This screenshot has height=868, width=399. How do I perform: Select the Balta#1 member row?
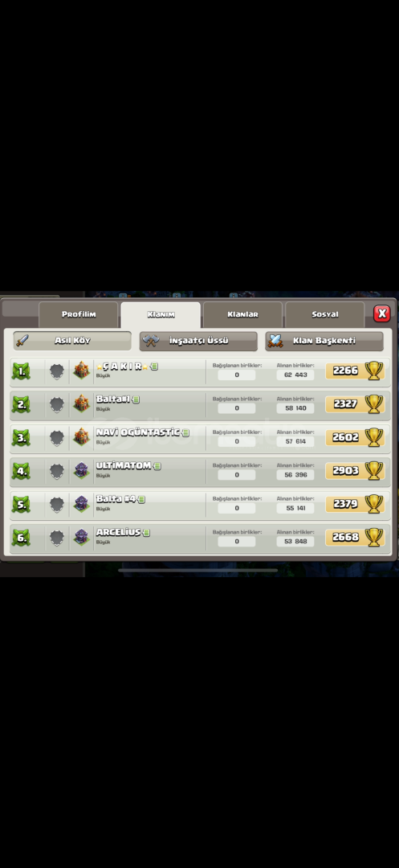200,404
